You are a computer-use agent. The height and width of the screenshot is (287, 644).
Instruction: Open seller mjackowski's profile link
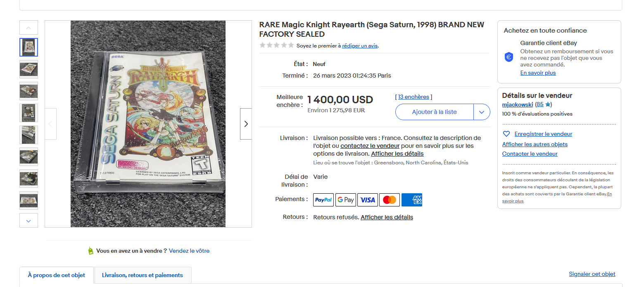pyautogui.click(x=518, y=104)
